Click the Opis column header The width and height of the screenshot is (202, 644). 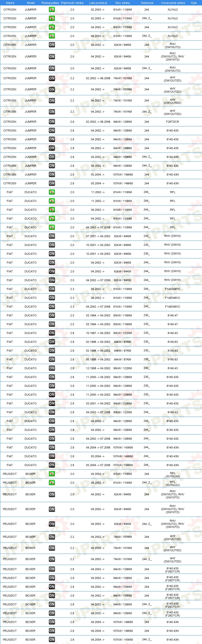click(x=194, y=3)
